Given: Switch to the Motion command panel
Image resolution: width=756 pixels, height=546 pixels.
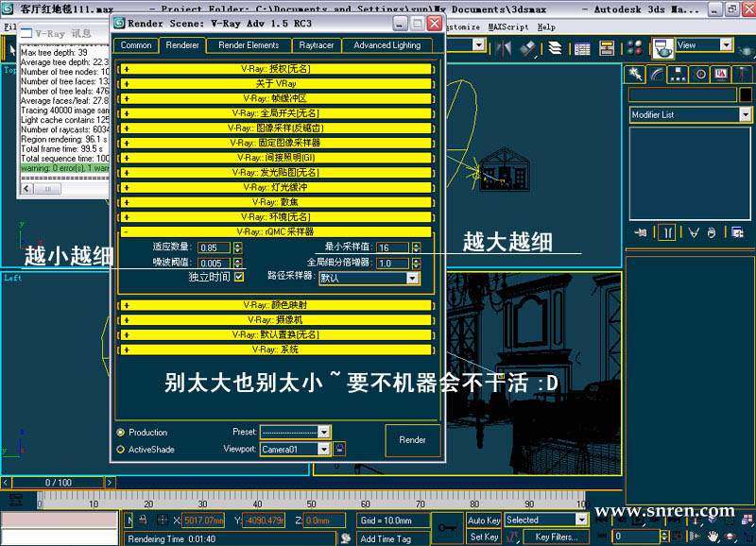Looking at the screenshot, I should [700, 74].
